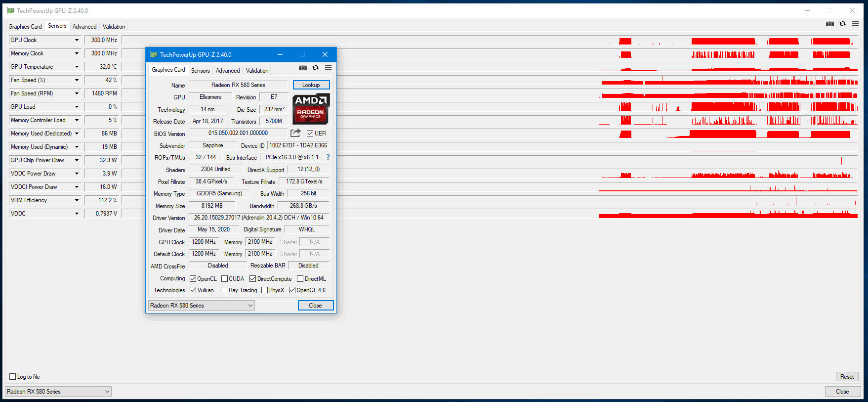Click the Bandwidth value 268.8 GB/s
The height and width of the screenshot is (402, 868).
tap(303, 206)
